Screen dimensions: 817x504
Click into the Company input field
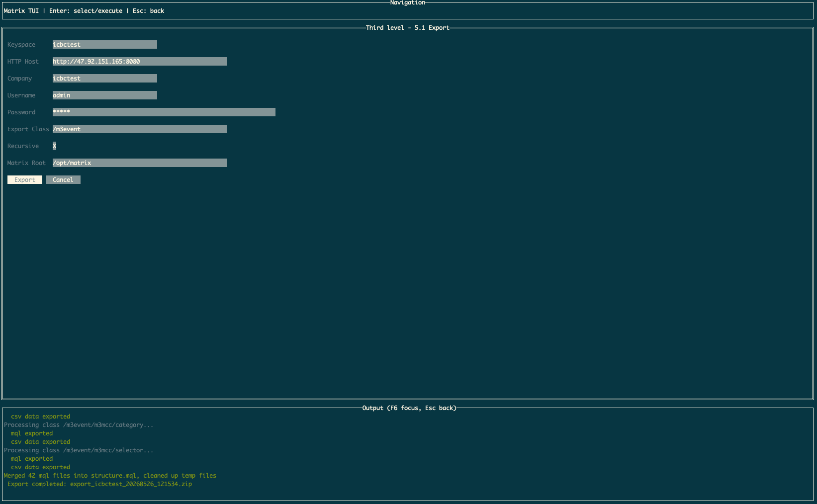(105, 79)
